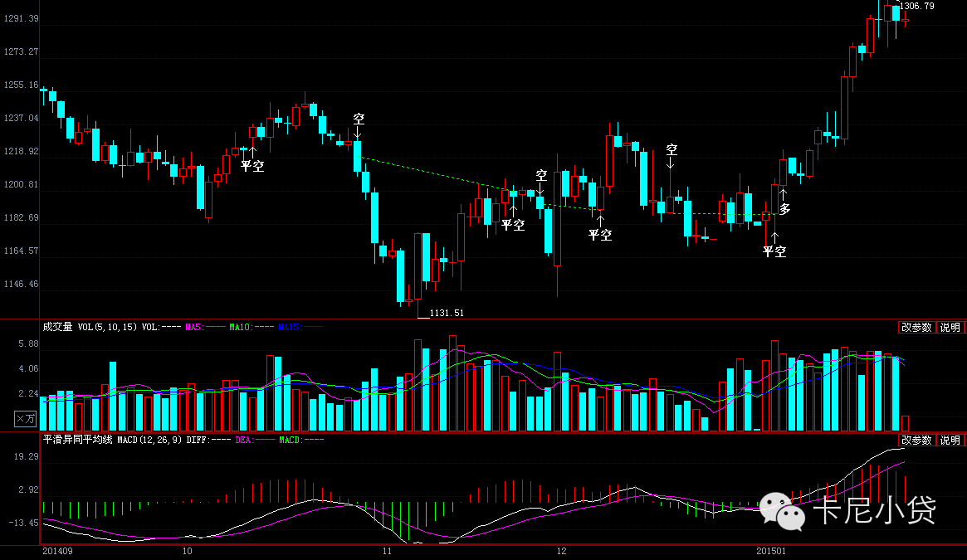Select the 1200.81 price axis label
The width and height of the screenshot is (967, 560).
(21, 184)
